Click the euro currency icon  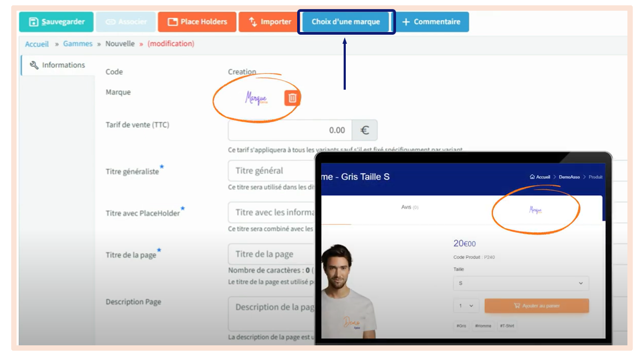click(x=365, y=130)
